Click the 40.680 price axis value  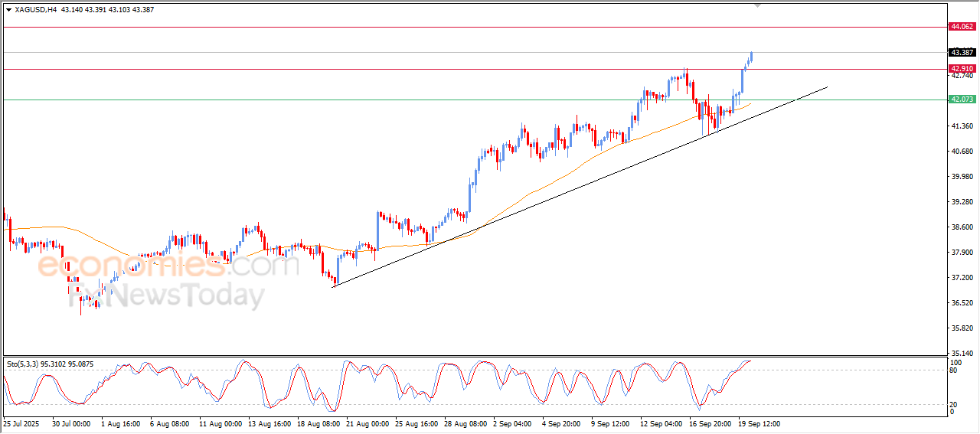[961, 151]
